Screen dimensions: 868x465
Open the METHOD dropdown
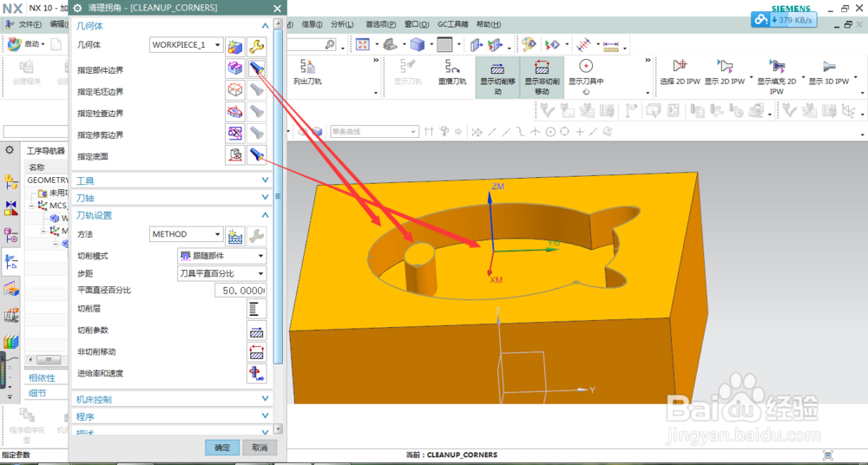click(x=187, y=234)
